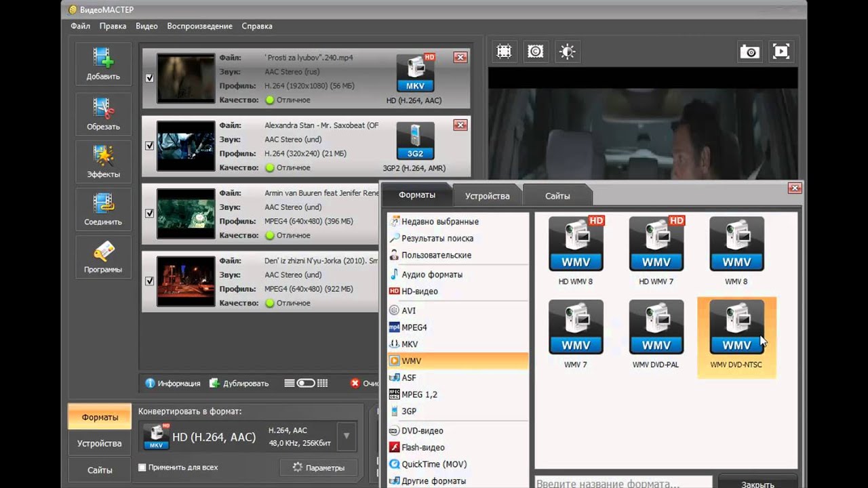Image resolution: width=868 pixels, height=488 pixels.
Task: Click the current MKV format icon at bottom
Action: coord(156,437)
